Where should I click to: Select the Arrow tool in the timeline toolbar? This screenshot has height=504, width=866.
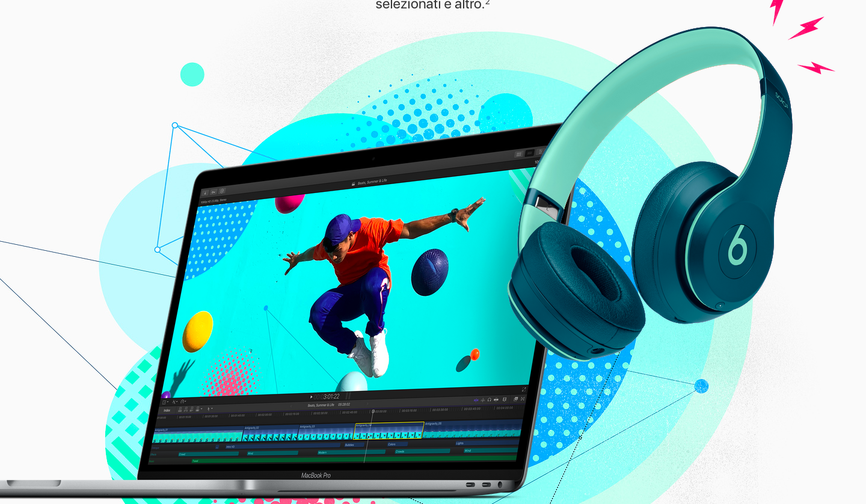point(209,409)
